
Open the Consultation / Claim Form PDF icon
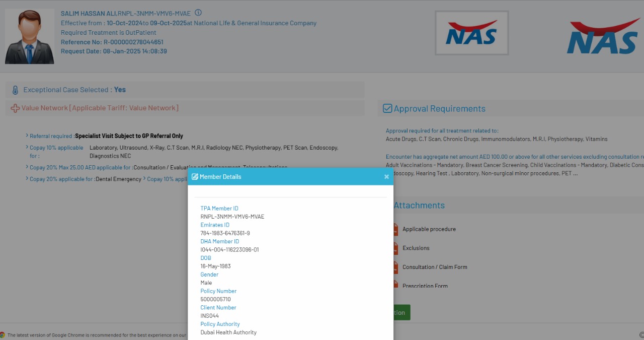click(x=395, y=267)
